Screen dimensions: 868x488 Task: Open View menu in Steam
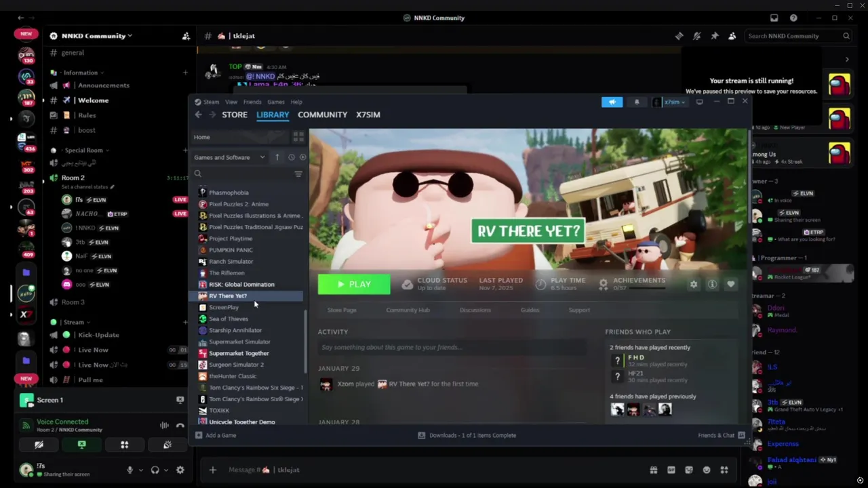coord(231,102)
